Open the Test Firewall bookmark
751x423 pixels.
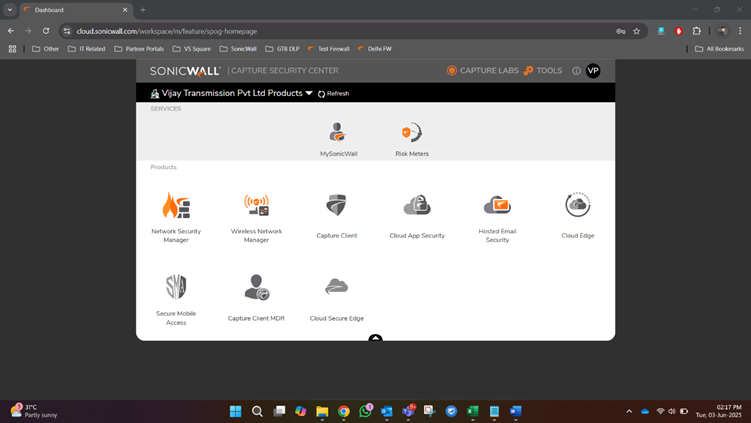coord(329,49)
